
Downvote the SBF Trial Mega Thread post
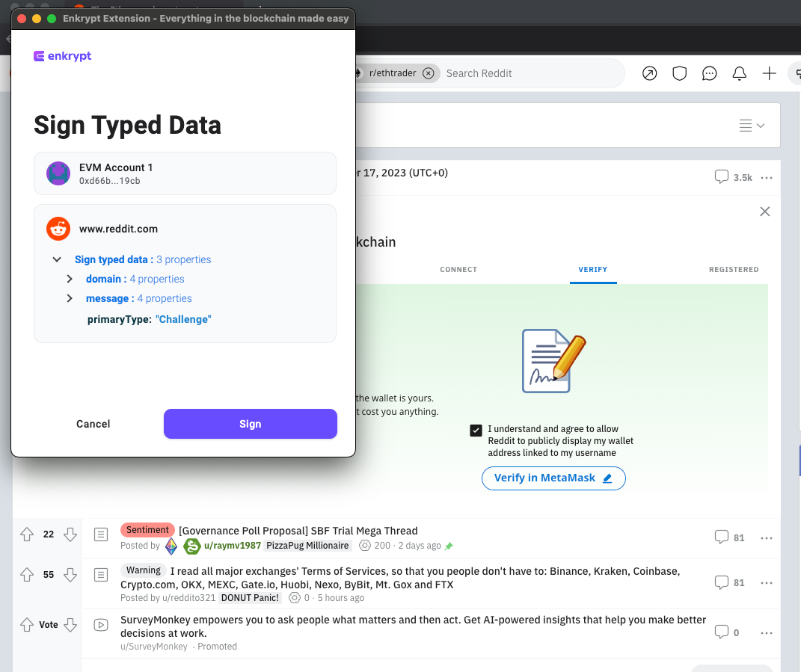(x=70, y=534)
